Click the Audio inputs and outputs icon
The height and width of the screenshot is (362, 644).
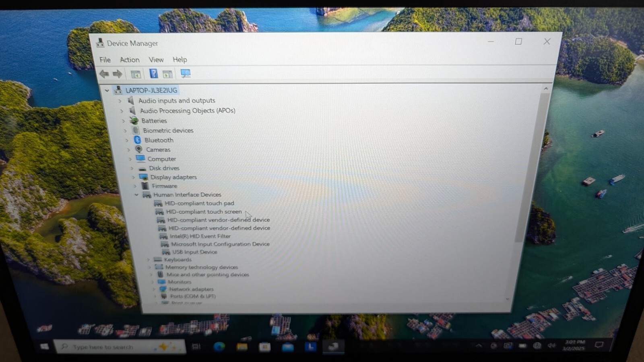(131, 100)
